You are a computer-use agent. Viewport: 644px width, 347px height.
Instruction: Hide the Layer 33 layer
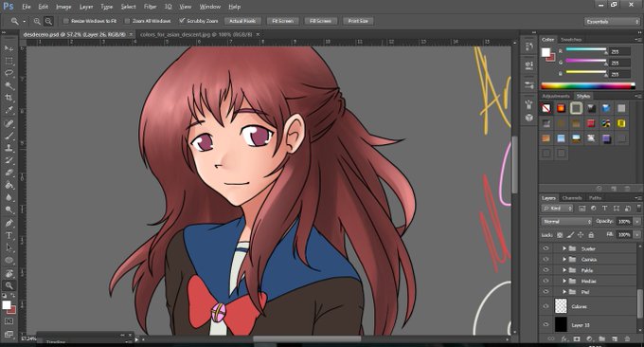point(546,324)
